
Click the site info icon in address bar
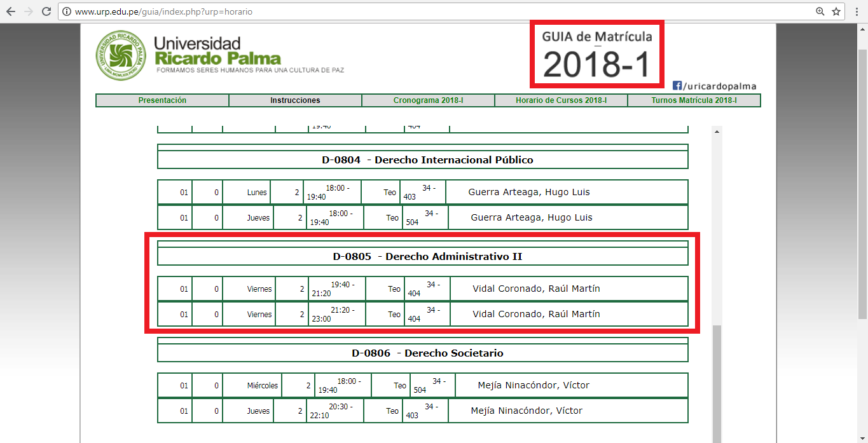coord(66,11)
